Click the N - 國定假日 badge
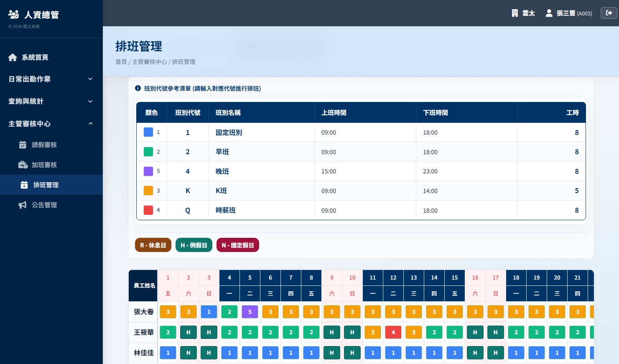 pyautogui.click(x=238, y=245)
